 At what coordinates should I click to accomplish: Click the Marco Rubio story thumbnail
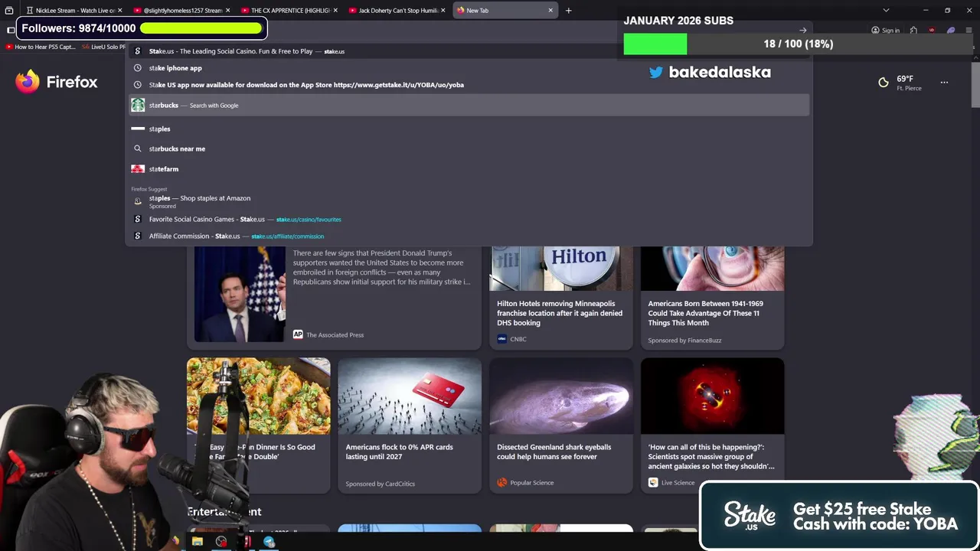point(240,294)
